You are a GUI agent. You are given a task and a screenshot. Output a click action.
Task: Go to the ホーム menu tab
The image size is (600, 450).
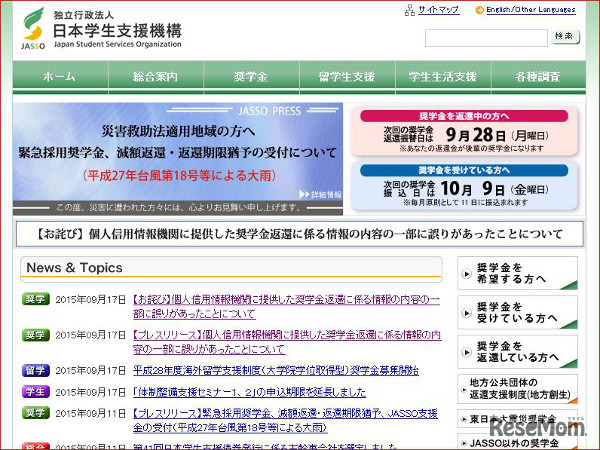coord(60,77)
